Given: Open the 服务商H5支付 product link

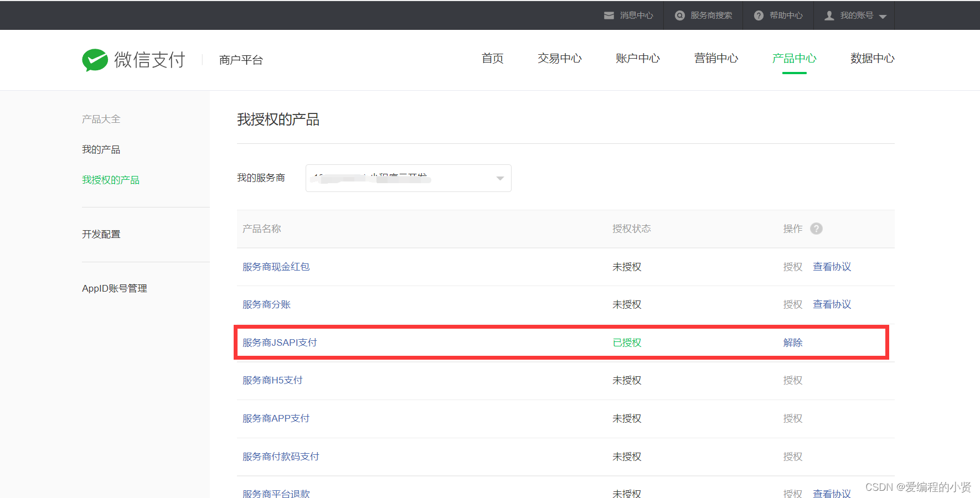Looking at the screenshot, I should coord(272,380).
